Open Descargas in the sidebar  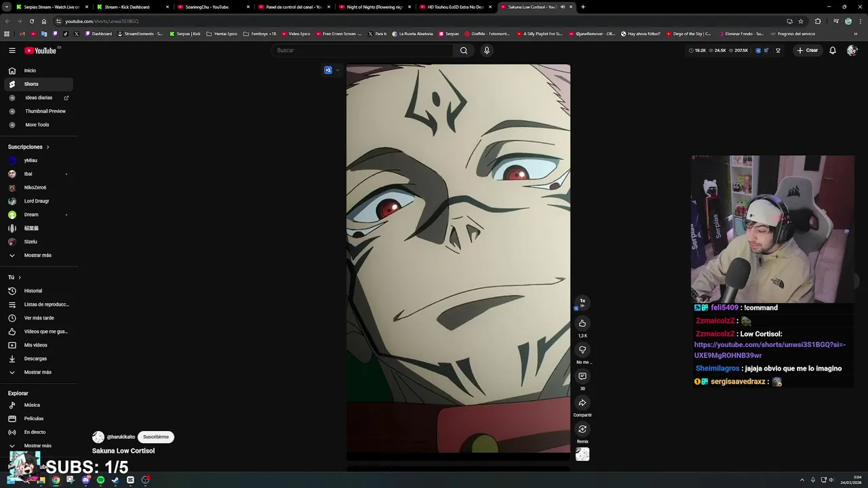[39, 359]
